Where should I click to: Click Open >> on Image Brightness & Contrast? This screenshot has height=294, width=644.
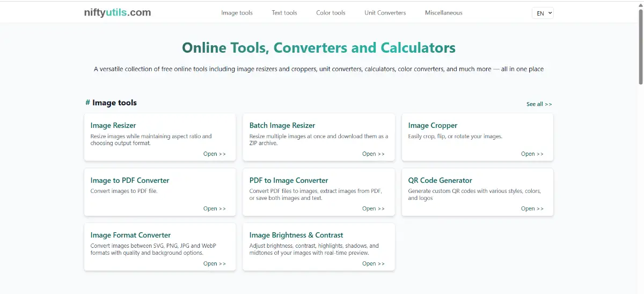[x=373, y=263]
